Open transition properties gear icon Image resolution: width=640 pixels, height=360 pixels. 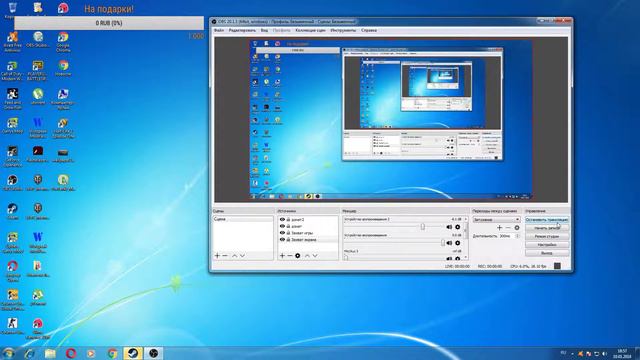517,228
